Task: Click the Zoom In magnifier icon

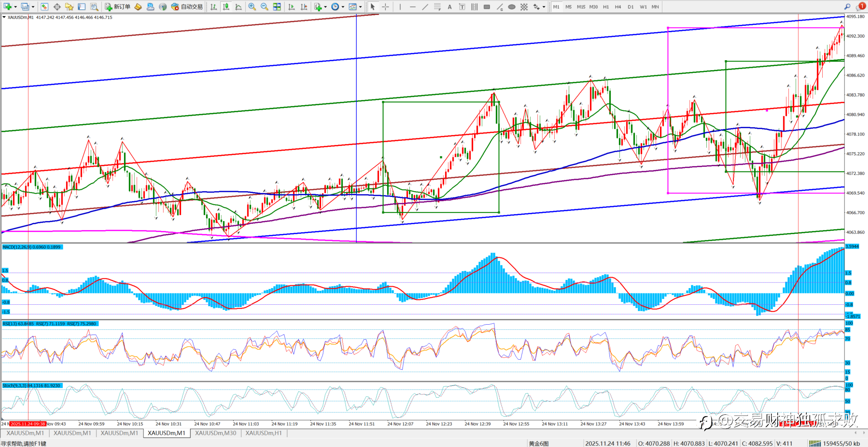Action: point(252,7)
